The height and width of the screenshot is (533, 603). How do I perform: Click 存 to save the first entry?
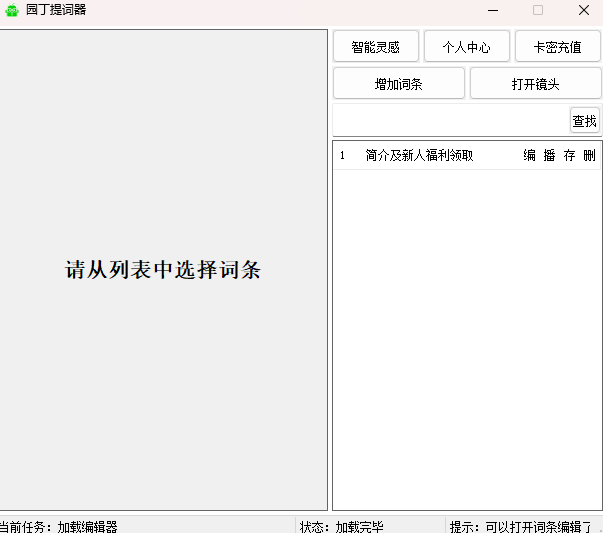[x=569, y=156]
